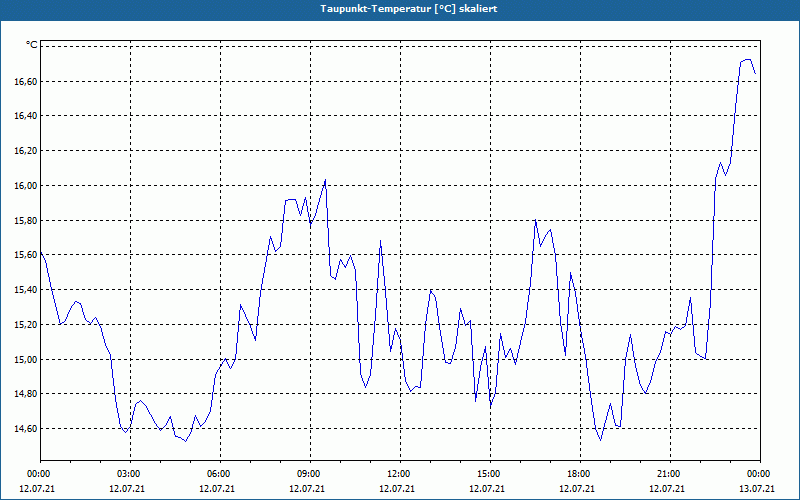
Task: Click the 15,20 y-axis value
Action: click(26, 325)
